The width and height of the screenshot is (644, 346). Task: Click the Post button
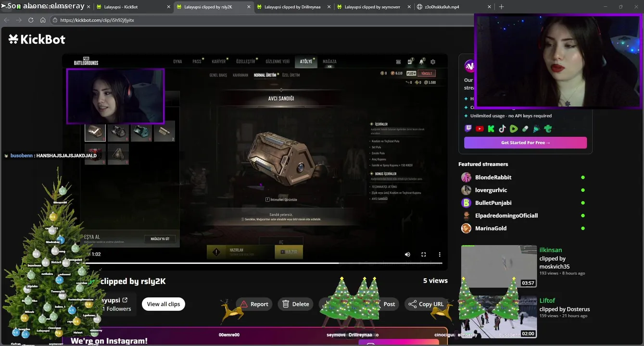tap(389, 304)
